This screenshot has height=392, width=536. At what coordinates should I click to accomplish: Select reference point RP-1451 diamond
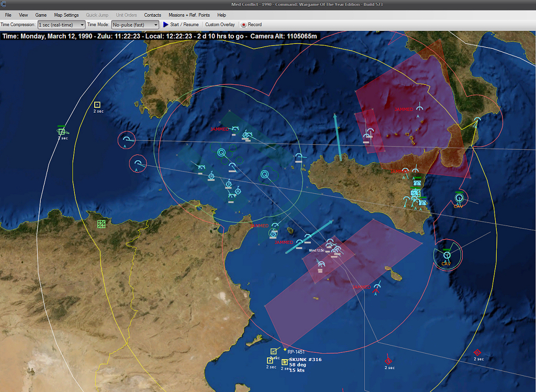click(x=285, y=350)
